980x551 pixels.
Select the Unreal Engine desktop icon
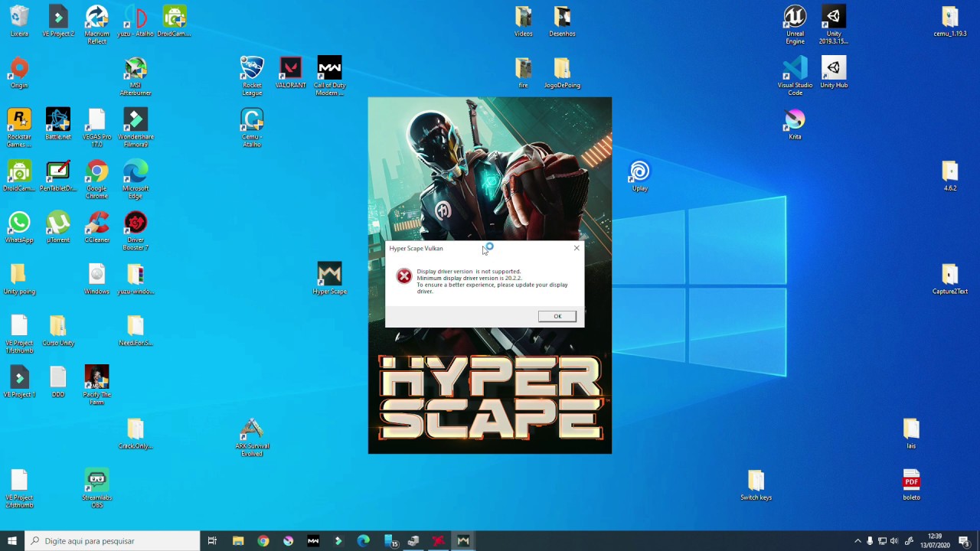[795, 24]
